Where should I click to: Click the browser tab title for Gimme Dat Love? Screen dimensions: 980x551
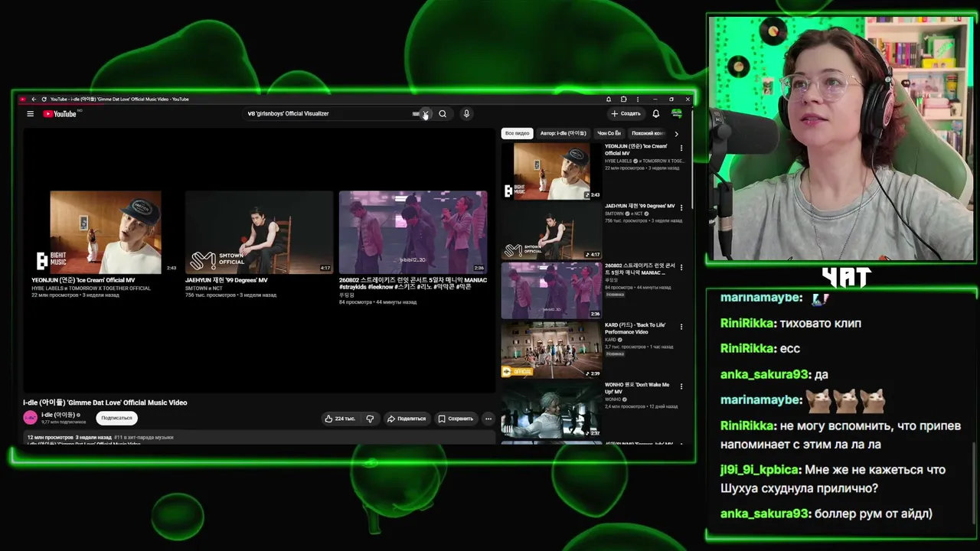coord(119,99)
